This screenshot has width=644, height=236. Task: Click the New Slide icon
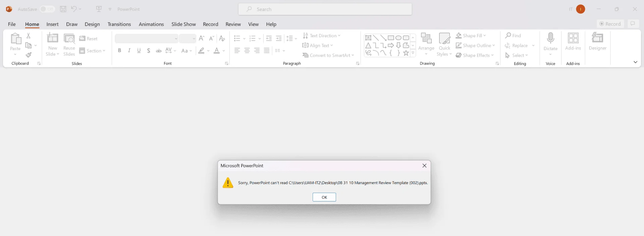pyautogui.click(x=53, y=38)
